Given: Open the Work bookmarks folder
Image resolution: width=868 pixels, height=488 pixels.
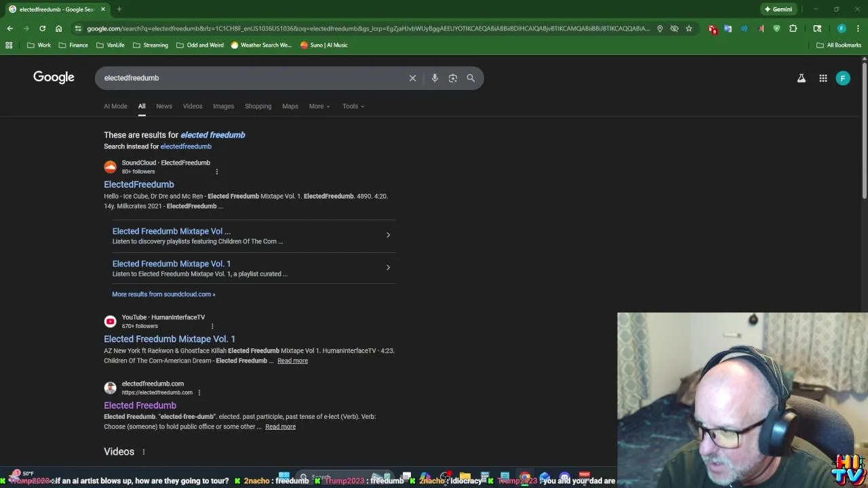Looking at the screenshot, I should [39, 45].
